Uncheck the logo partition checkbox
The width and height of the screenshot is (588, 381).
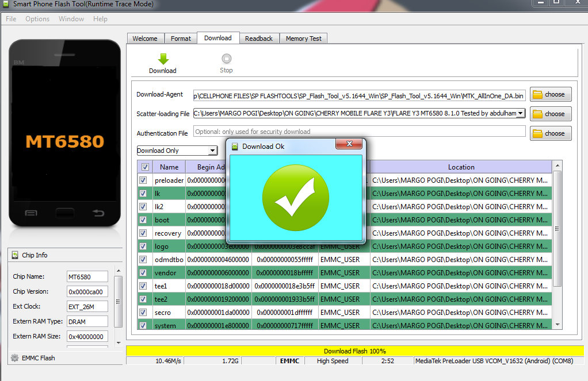(x=143, y=246)
